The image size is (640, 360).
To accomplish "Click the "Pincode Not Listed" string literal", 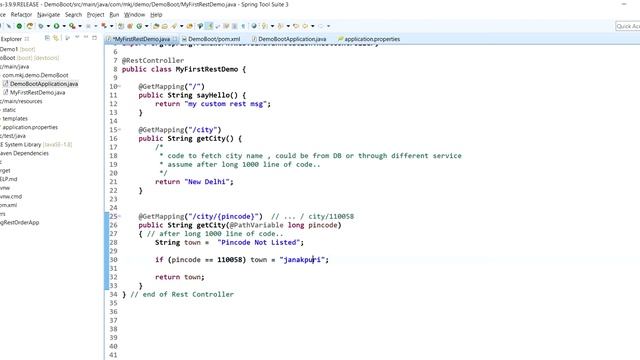I will pos(258,242).
